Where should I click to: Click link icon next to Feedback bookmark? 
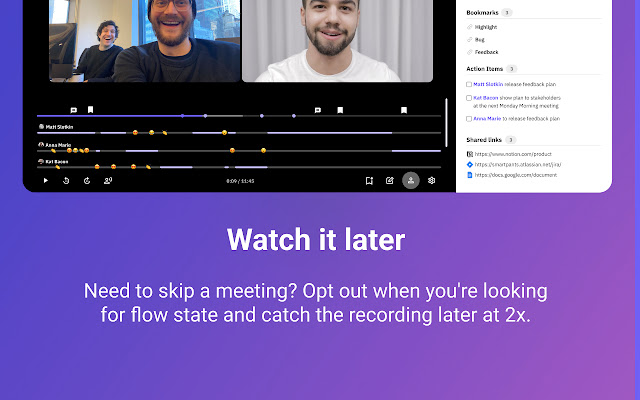469,52
